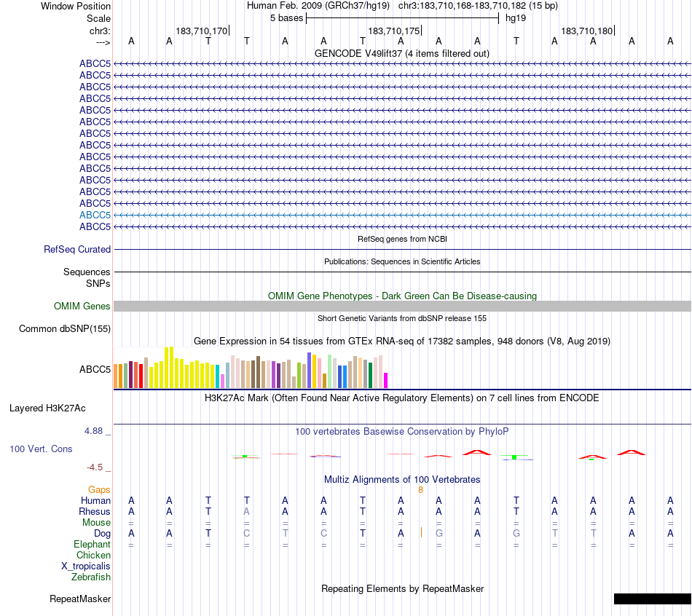Click the Layered H3K27Ac track label
Image resolution: width=692 pixels, height=616 pixels.
[x=47, y=408]
